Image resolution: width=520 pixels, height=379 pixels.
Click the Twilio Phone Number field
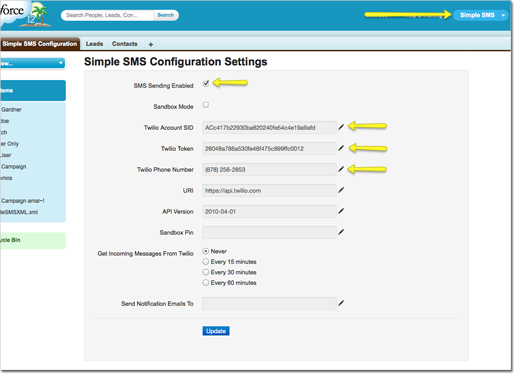pyautogui.click(x=269, y=169)
